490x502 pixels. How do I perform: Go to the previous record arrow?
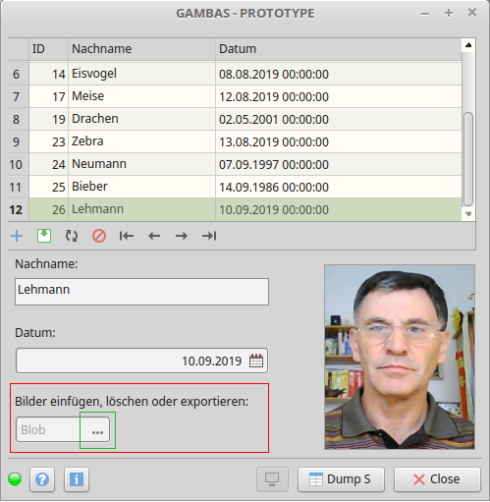point(154,236)
